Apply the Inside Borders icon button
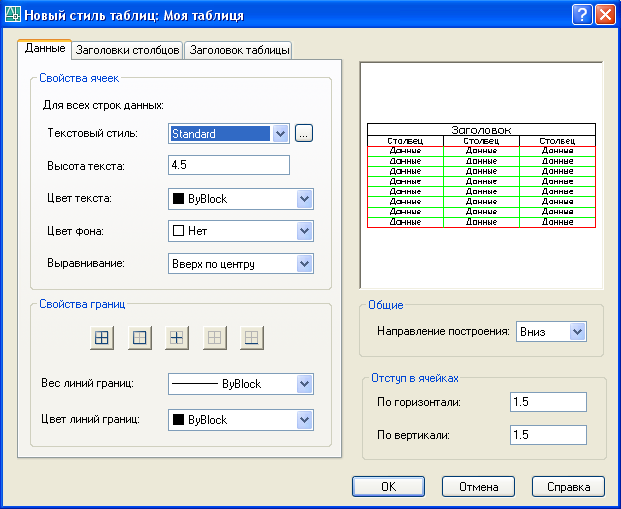The image size is (621, 509). coord(177,338)
